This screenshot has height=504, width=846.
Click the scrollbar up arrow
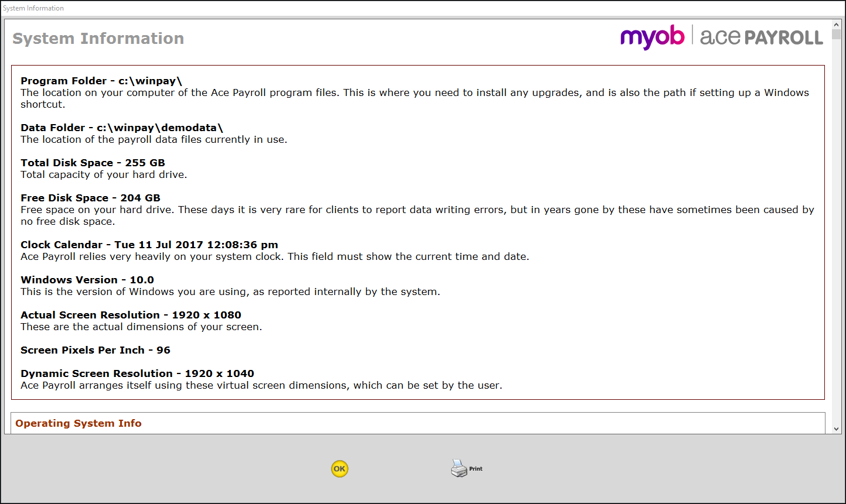[x=837, y=24]
